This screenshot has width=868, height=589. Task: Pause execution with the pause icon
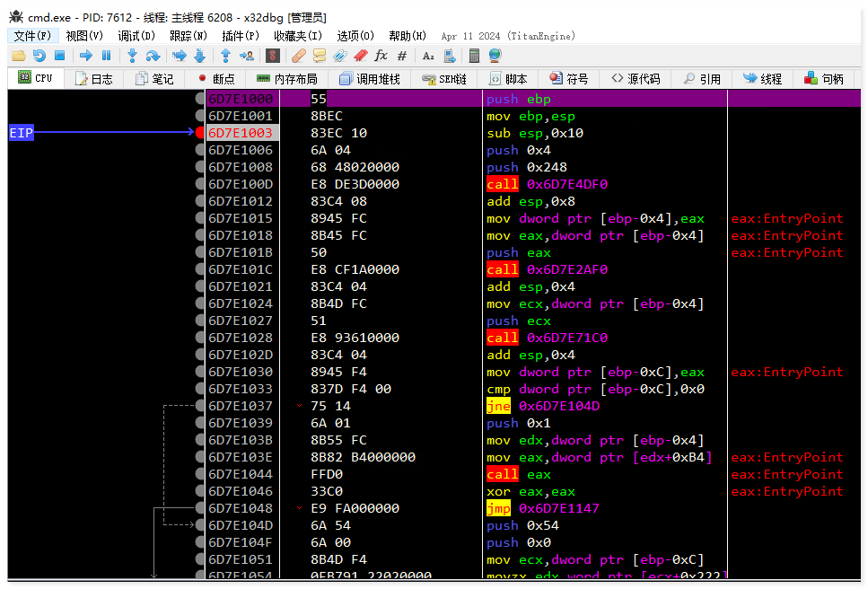[x=106, y=56]
